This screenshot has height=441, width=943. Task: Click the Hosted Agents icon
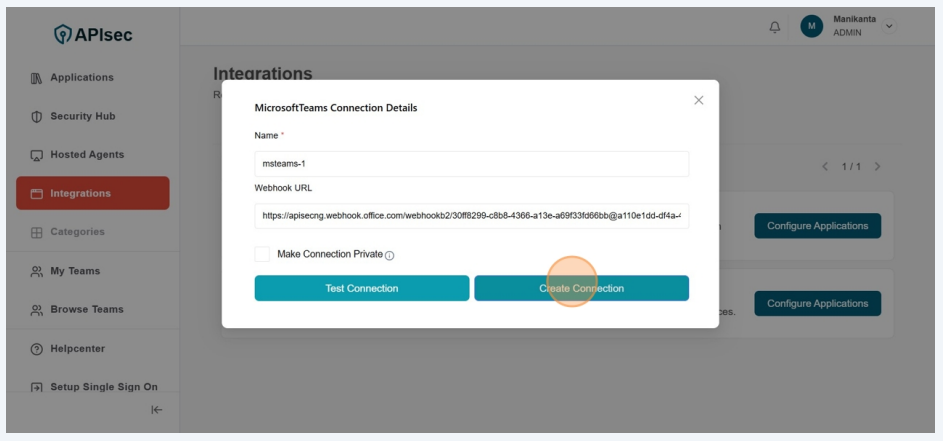click(37, 155)
